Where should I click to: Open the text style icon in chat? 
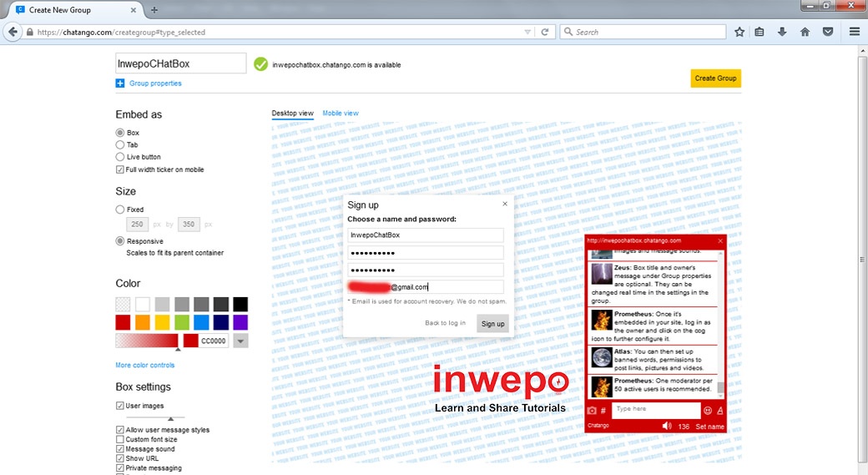[x=719, y=410]
